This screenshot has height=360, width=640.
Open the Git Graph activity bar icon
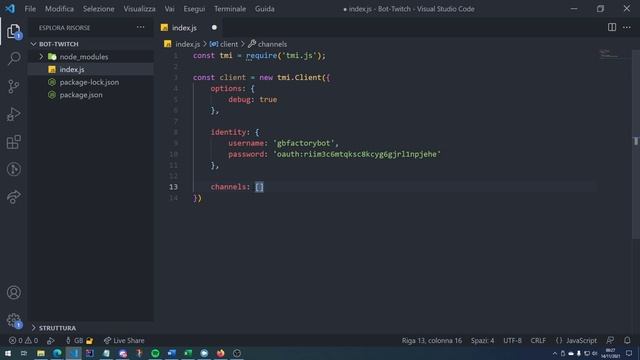(13, 169)
